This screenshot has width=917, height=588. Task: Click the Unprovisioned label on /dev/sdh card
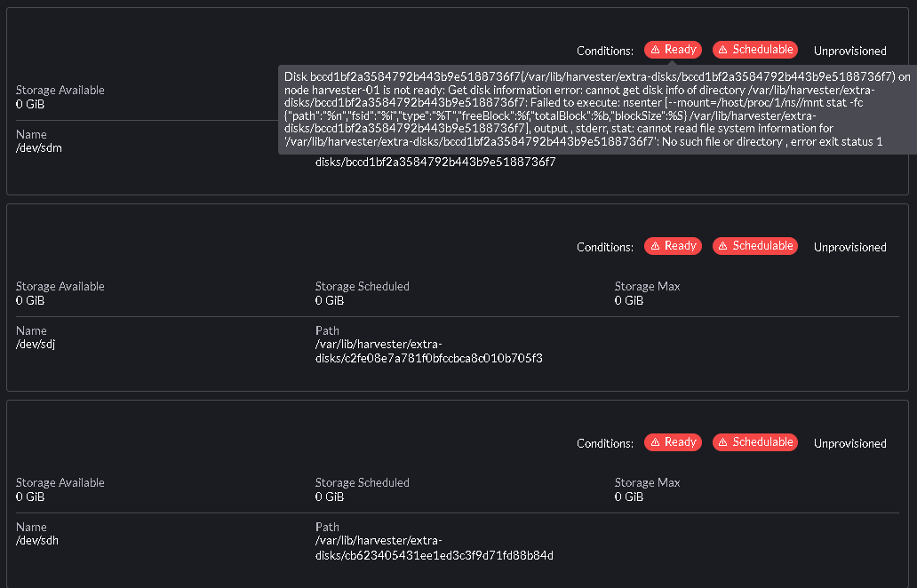(x=849, y=443)
